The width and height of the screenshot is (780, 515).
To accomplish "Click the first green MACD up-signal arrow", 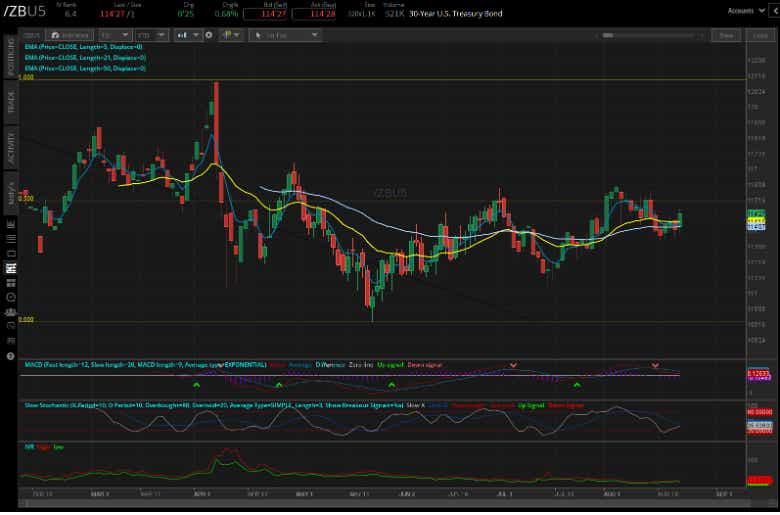I will [196, 385].
